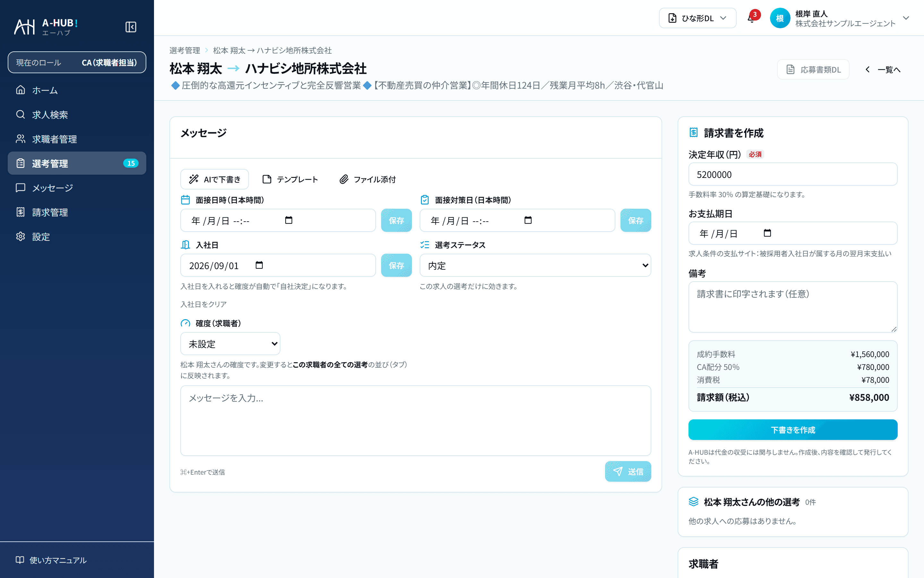Image resolution: width=924 pixels, height=578 pixels.
Task: Click the 15 badge on 選考管理
Action: (x=131, y=163)
